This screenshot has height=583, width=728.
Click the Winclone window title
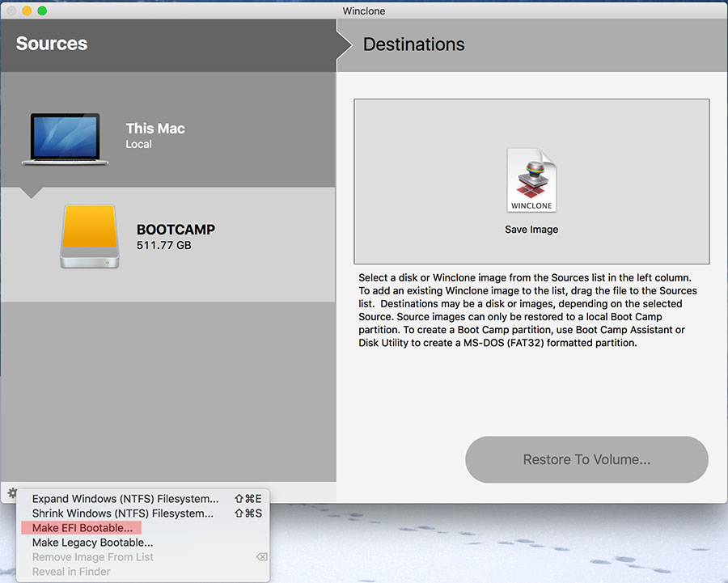364,11
